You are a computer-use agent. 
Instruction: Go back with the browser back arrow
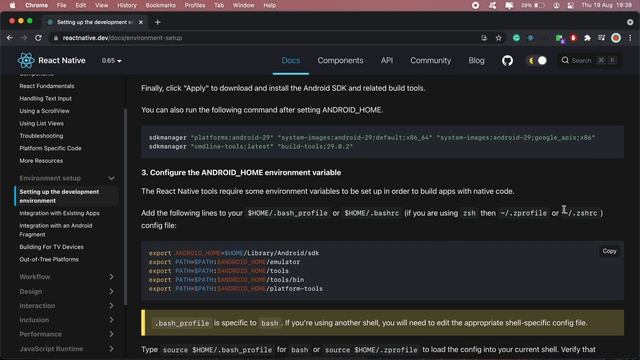pos(10,38)
